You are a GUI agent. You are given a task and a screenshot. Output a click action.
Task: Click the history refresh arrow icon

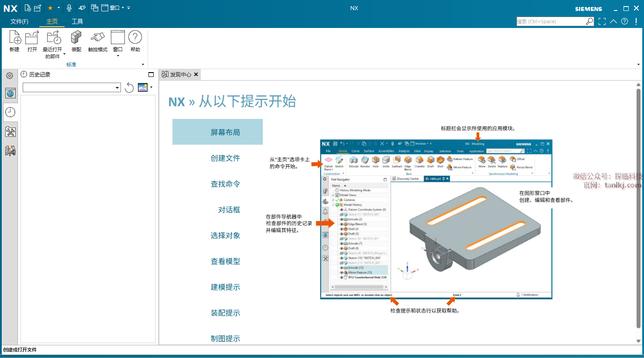[x=129, y=88]
